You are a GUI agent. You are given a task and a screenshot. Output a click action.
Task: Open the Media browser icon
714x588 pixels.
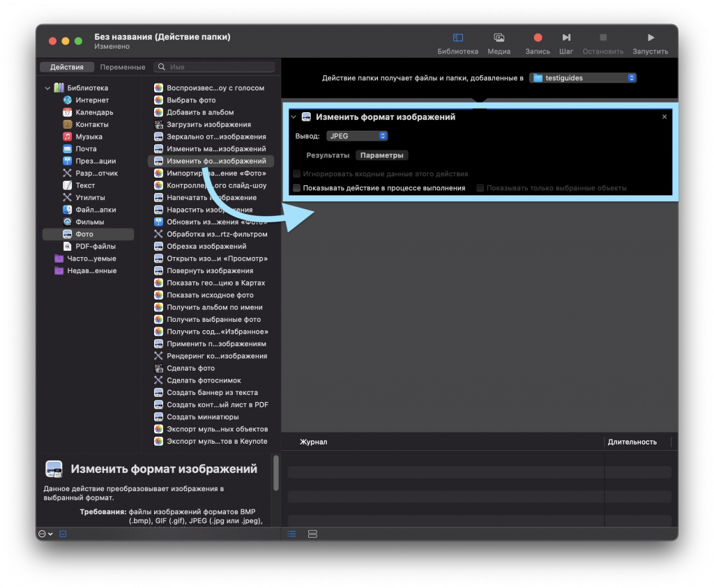[499, 38]
